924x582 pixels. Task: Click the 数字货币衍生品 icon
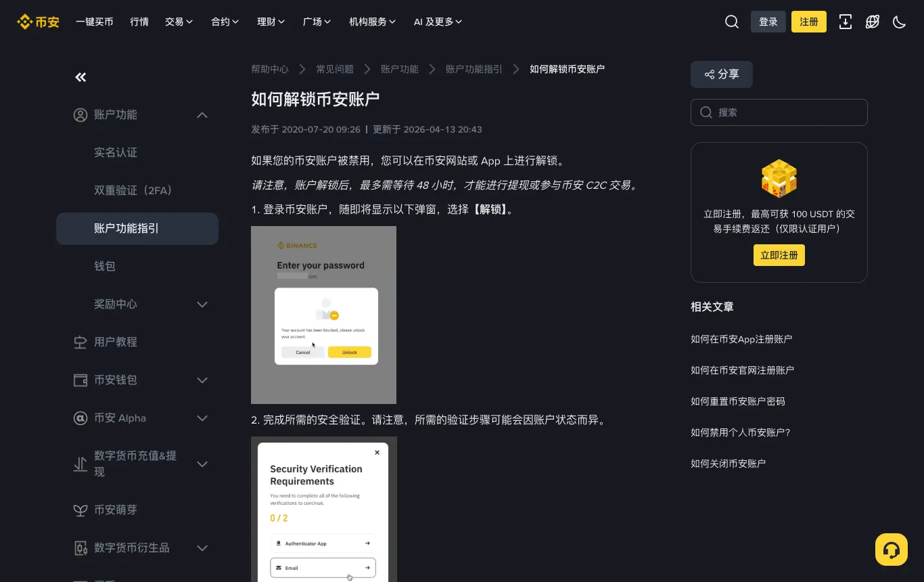click(80, 548)
